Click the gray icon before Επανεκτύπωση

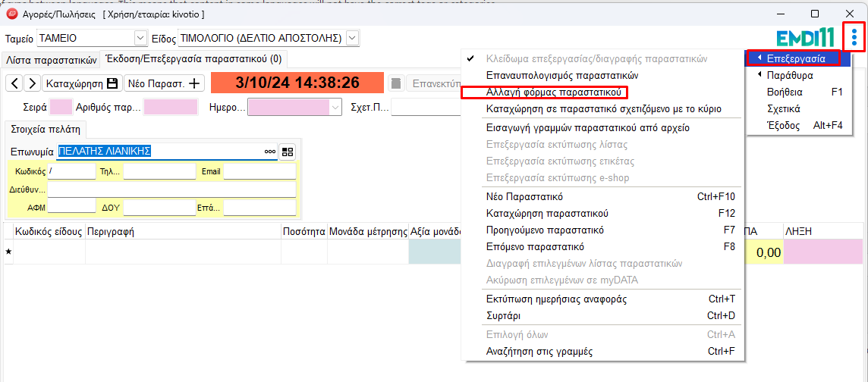(395, 83)
